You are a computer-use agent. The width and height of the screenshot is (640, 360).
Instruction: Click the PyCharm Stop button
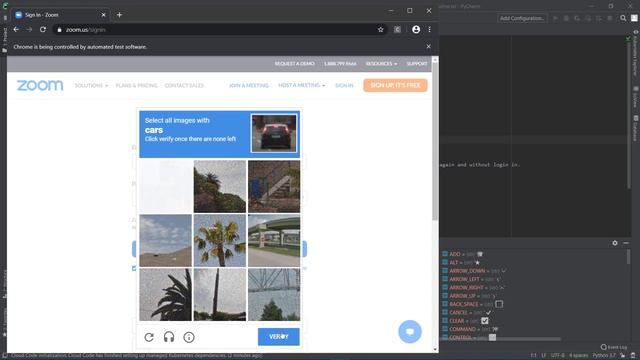pos(610,18)
